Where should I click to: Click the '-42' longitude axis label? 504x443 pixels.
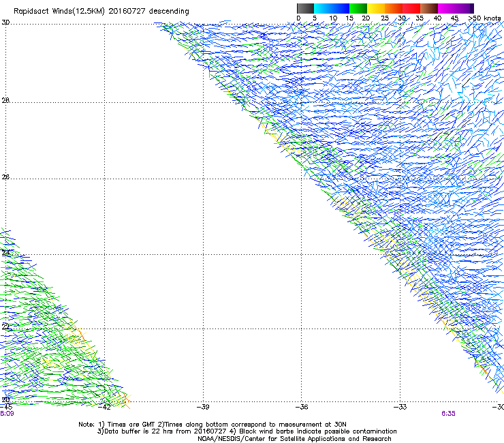(x=104, y=407)
